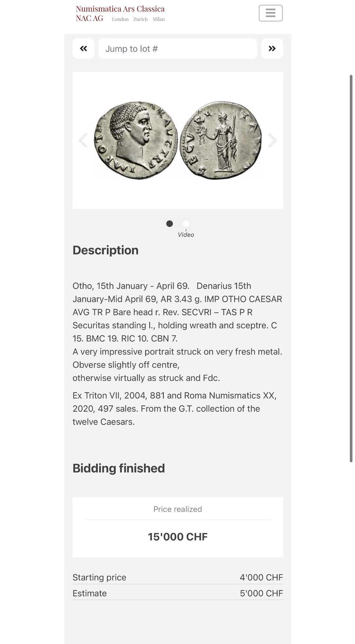The height and width of the screenshot is (644, 355).
Task: Show previous image in coin carousel
Action: (83, 140)
